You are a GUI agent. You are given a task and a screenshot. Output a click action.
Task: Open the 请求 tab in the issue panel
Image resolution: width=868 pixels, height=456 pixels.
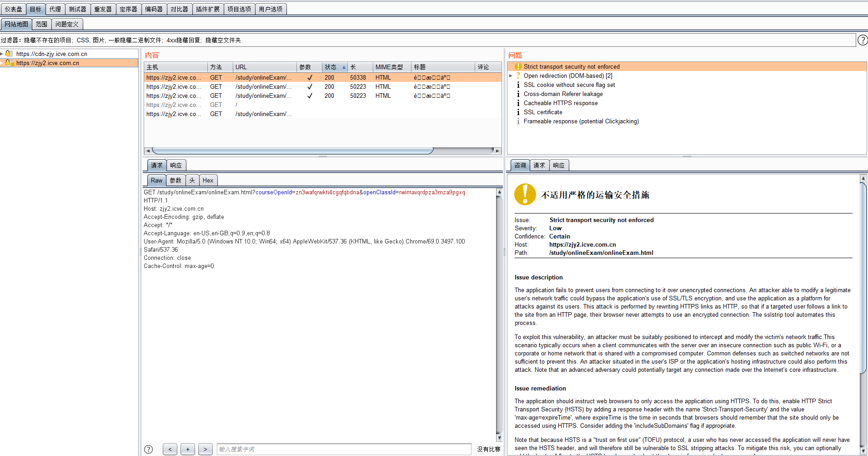539,165
